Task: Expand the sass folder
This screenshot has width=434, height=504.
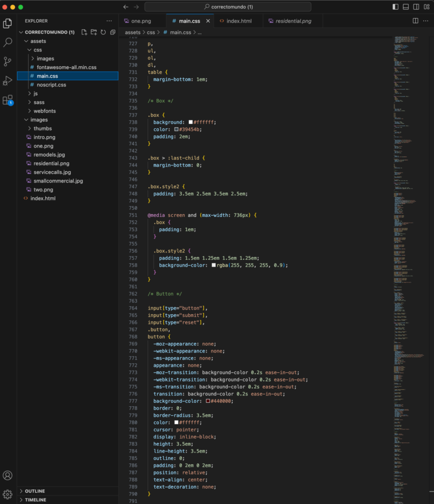Action: pos(39,102)
